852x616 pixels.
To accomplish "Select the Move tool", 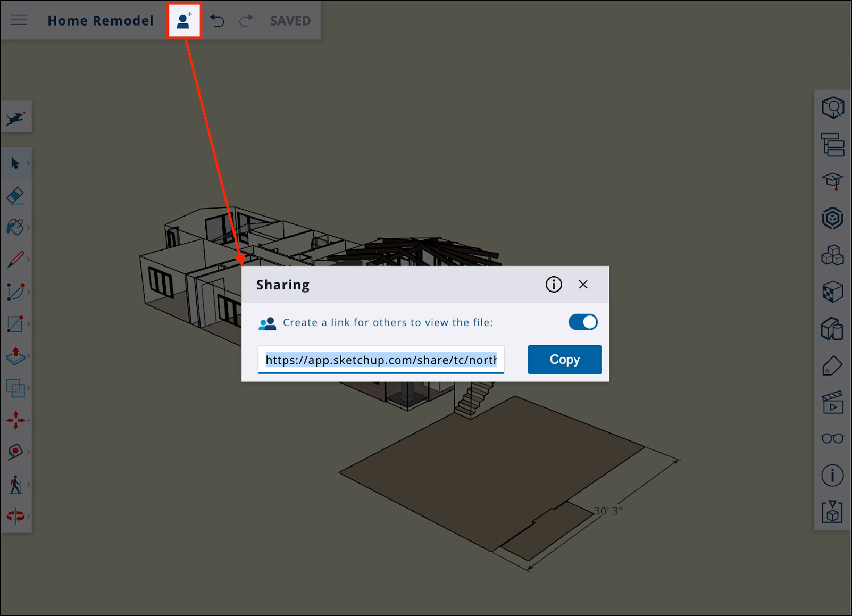I will 15,420.
